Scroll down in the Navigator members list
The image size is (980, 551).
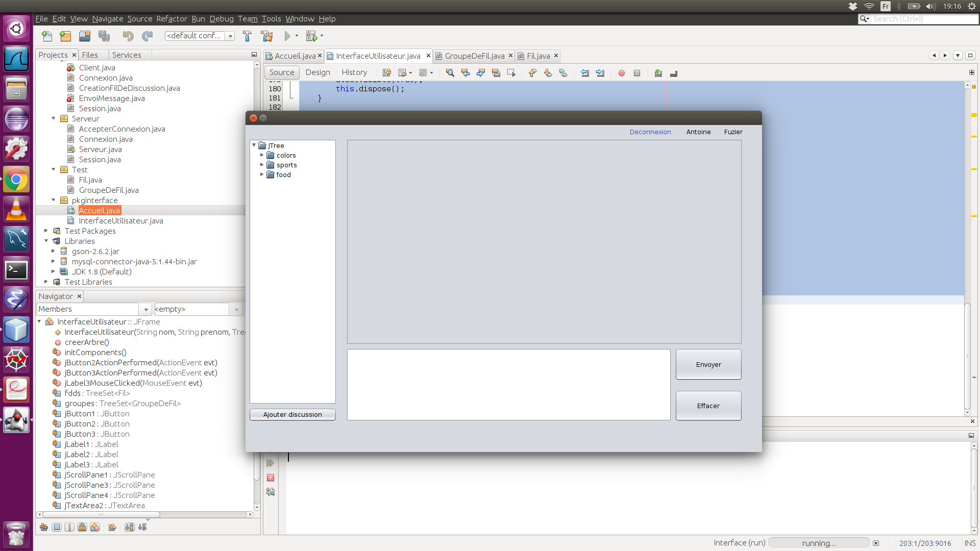(255, 507)
